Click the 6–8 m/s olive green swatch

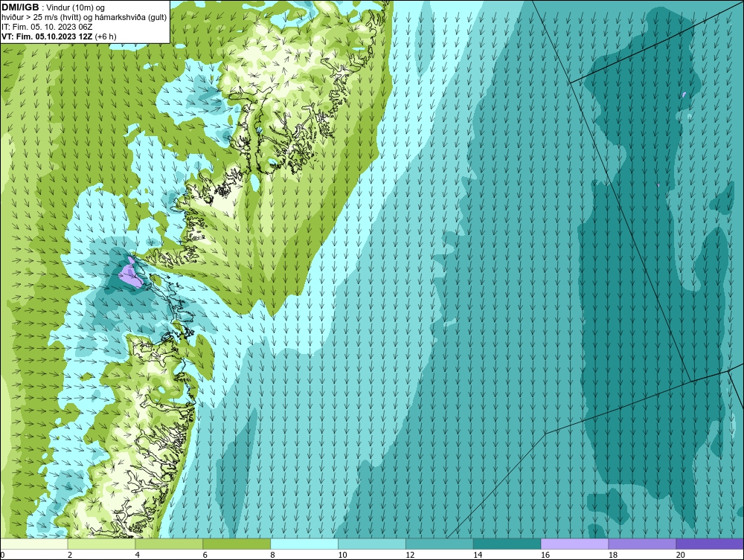(237, 544)
